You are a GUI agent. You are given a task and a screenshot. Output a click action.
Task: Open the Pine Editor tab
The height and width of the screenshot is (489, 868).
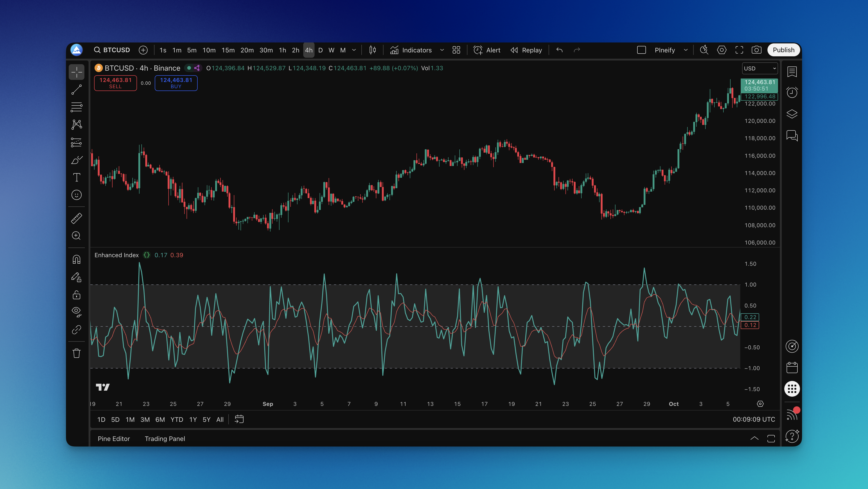(113, 438)
